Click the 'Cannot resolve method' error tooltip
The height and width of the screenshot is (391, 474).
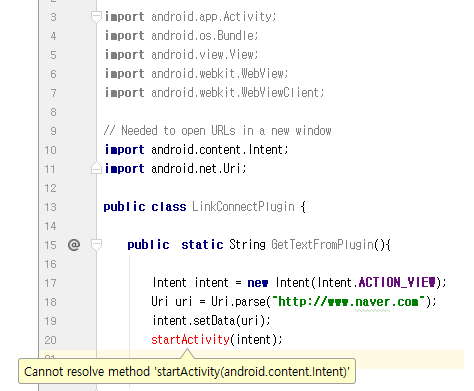187,371
